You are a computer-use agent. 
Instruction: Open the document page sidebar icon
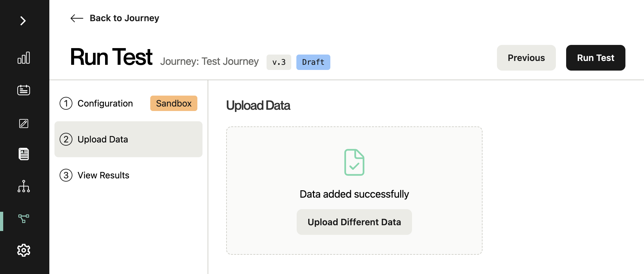(x=24, y=154)
